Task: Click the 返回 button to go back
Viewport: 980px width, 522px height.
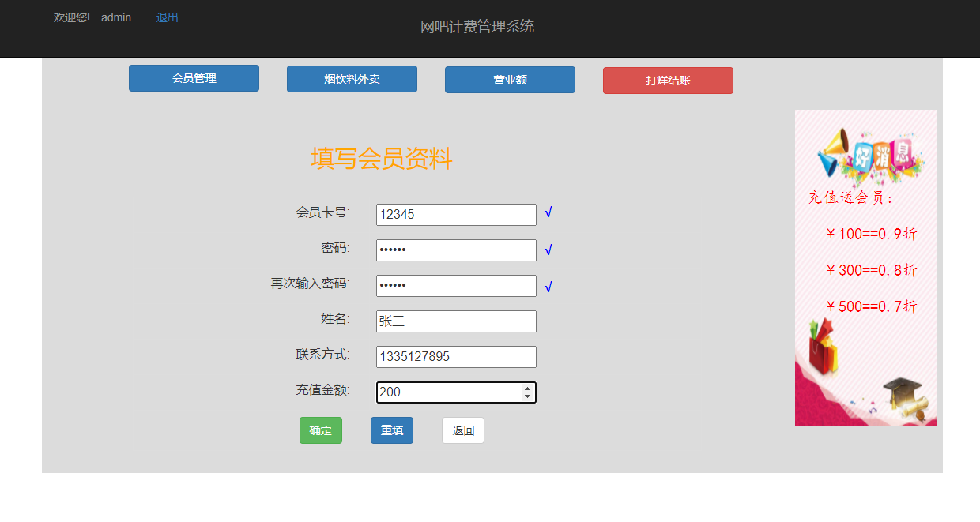Action: [462, 430]
